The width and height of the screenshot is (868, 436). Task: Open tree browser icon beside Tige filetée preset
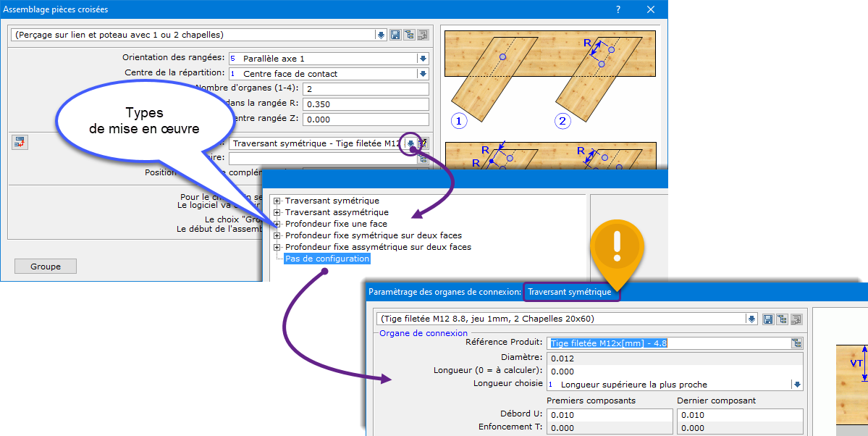click(783, 319)
